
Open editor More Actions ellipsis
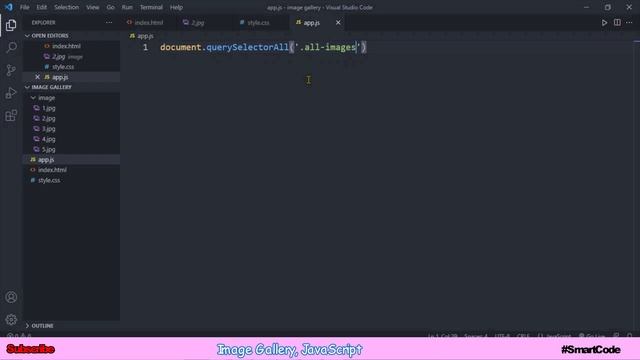point(629,23)
